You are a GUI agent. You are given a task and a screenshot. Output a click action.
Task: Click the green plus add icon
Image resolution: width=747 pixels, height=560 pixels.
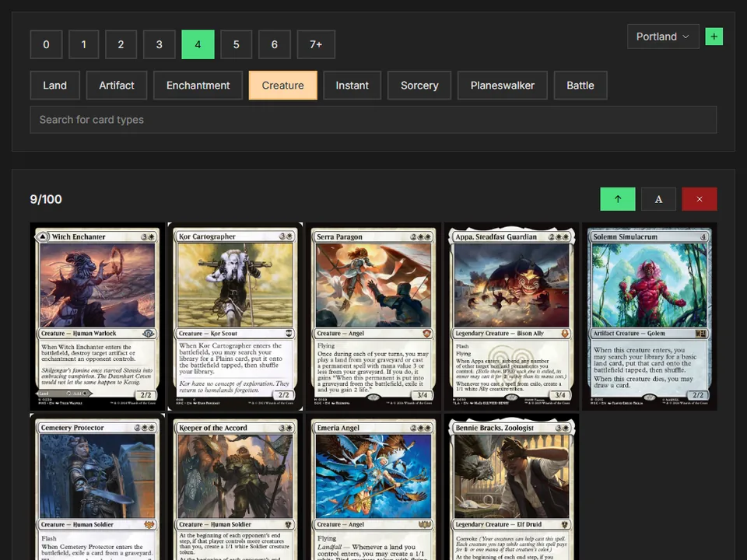714,37
